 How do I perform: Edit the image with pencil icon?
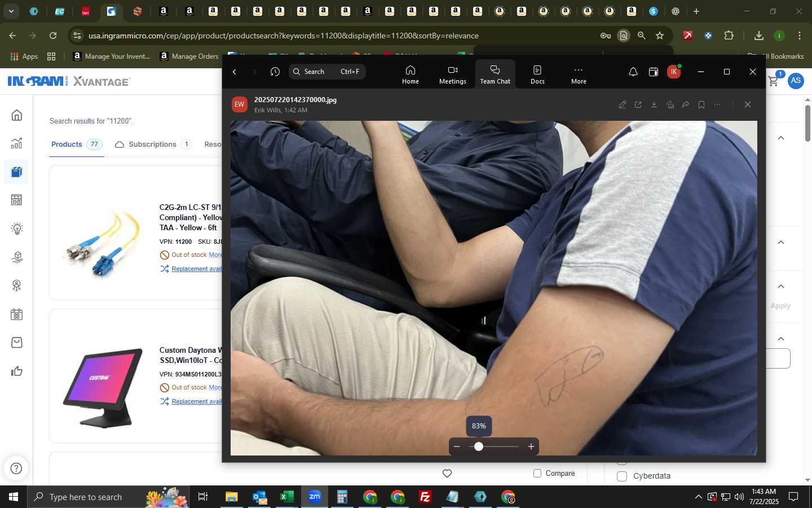623,104
